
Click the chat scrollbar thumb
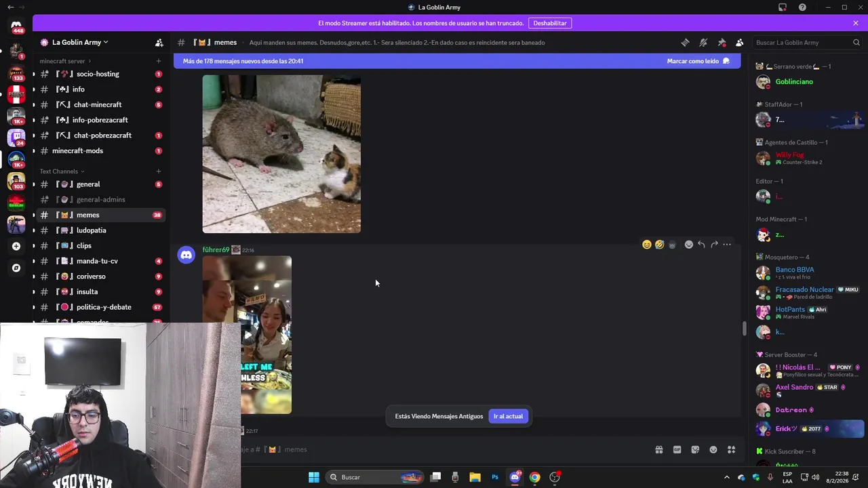[745, 329]
